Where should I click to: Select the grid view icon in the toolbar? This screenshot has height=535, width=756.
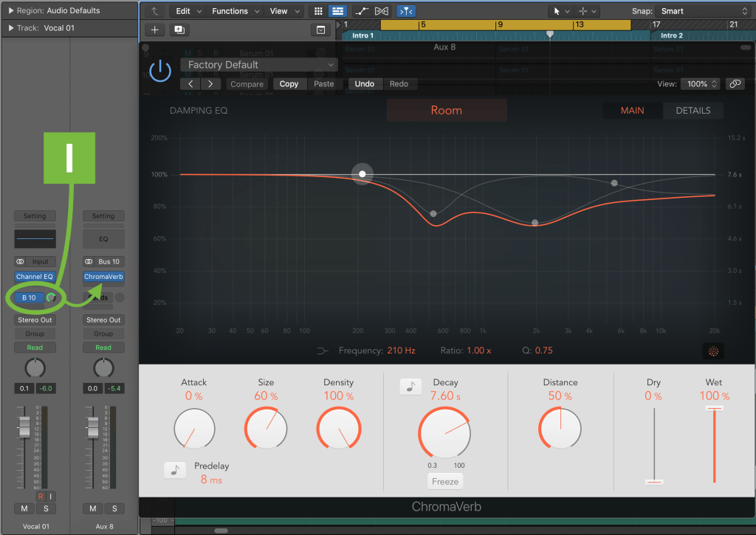[x=318, y=10]
